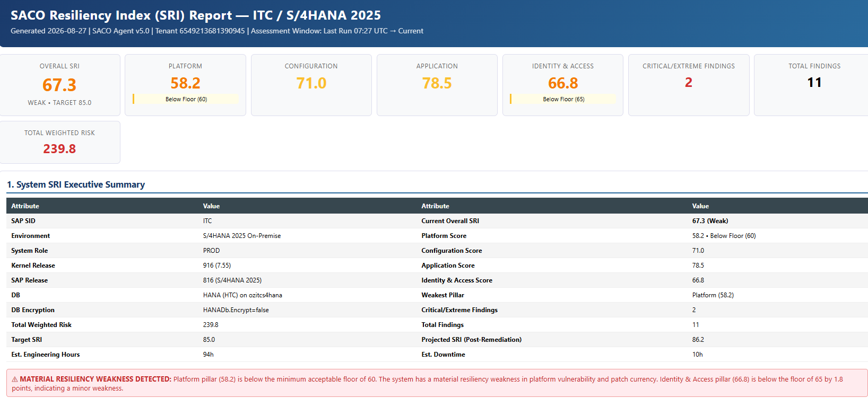Click the warning triangle icon in the red alert

pos(15,379)
